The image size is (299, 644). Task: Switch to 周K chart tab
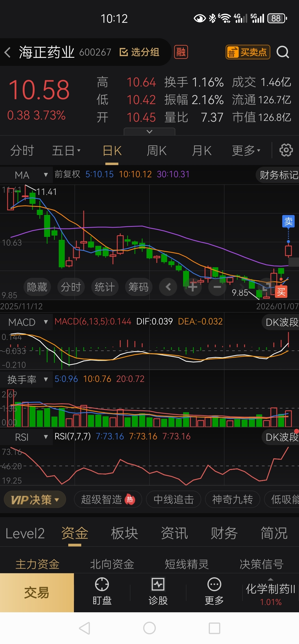(x=157, y=150)
